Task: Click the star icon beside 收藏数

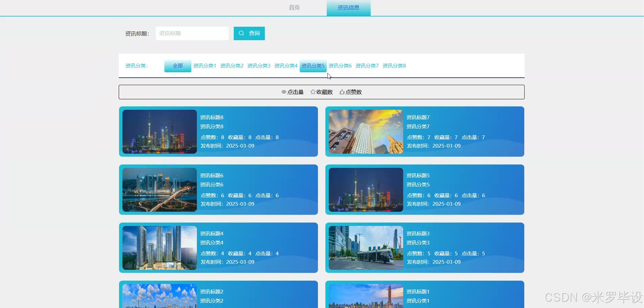Action: point(312,92)
